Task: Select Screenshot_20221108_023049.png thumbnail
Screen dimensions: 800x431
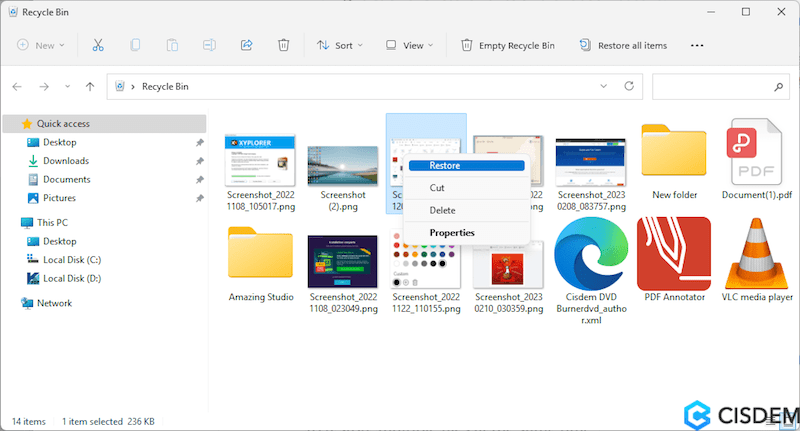Action: (x=343, y=261)
